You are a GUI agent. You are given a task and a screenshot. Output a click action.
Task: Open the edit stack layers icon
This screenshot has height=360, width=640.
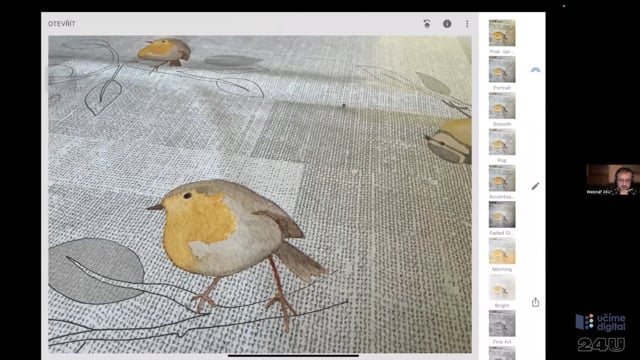point(427,24)
